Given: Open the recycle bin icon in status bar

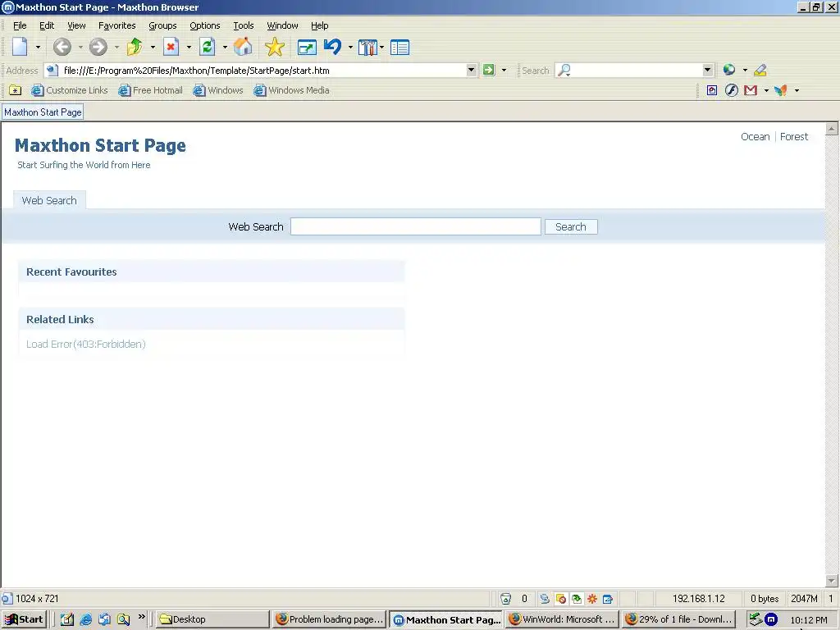Looking at the screenshot, I should pyautogui.click(x=505, y=599).
